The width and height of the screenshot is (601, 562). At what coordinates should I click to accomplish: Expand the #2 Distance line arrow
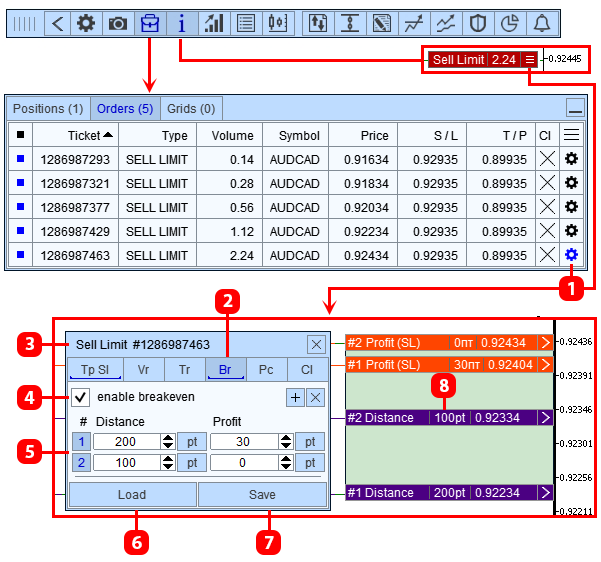click(545, 417)
